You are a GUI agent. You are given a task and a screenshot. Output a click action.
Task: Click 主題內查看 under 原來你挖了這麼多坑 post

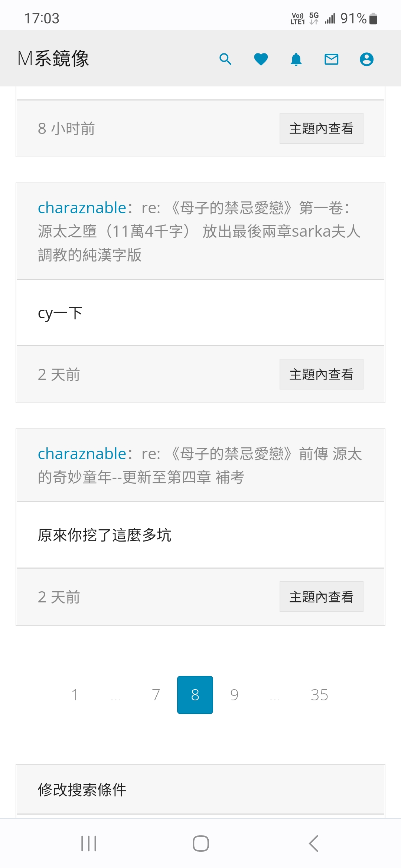pos(321,597)
